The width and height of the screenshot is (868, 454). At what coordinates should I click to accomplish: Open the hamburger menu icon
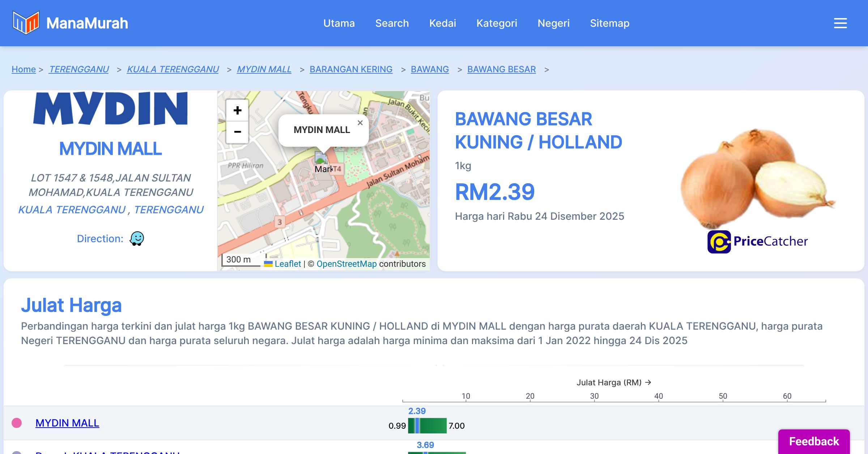[840, 23]
